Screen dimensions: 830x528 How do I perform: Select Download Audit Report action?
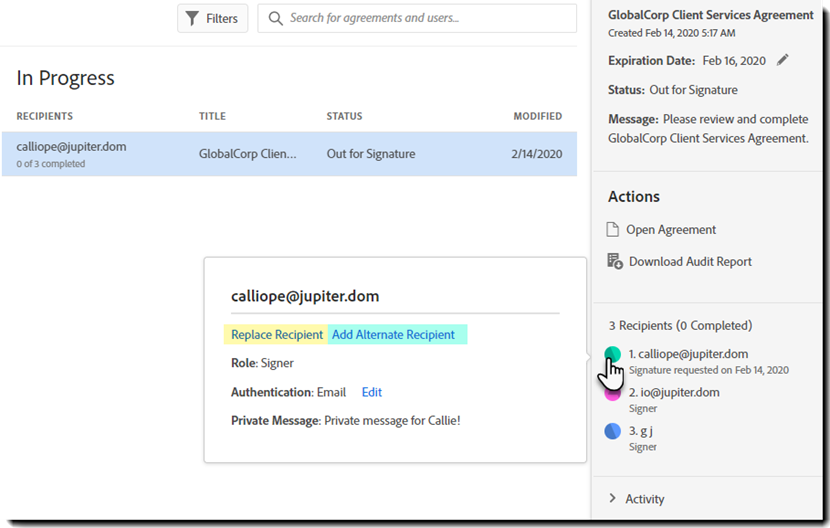[690, 262]
